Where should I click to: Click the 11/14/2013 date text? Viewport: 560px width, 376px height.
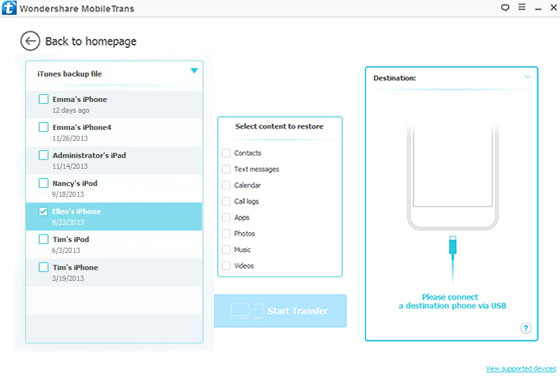coord(70,166)
